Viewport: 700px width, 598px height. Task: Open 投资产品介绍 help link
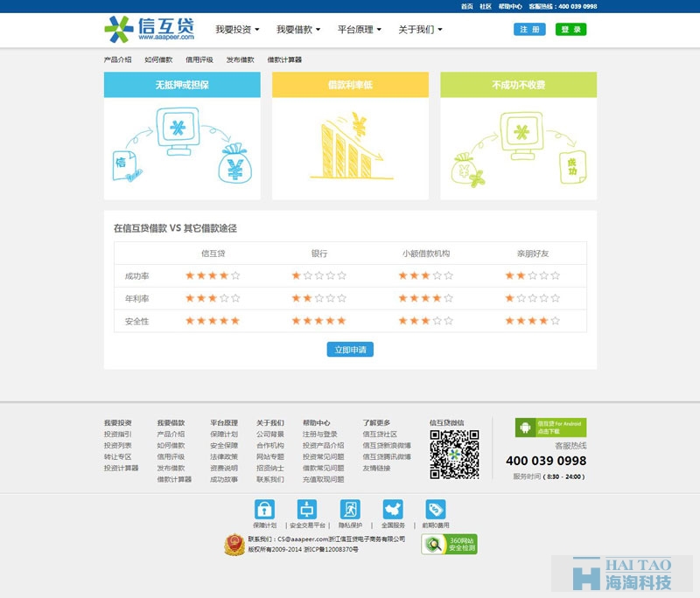324,446
